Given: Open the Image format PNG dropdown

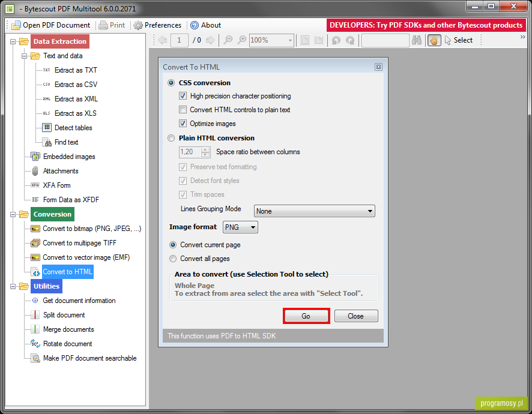Looking at the screenshot, I should pos(240,227).
